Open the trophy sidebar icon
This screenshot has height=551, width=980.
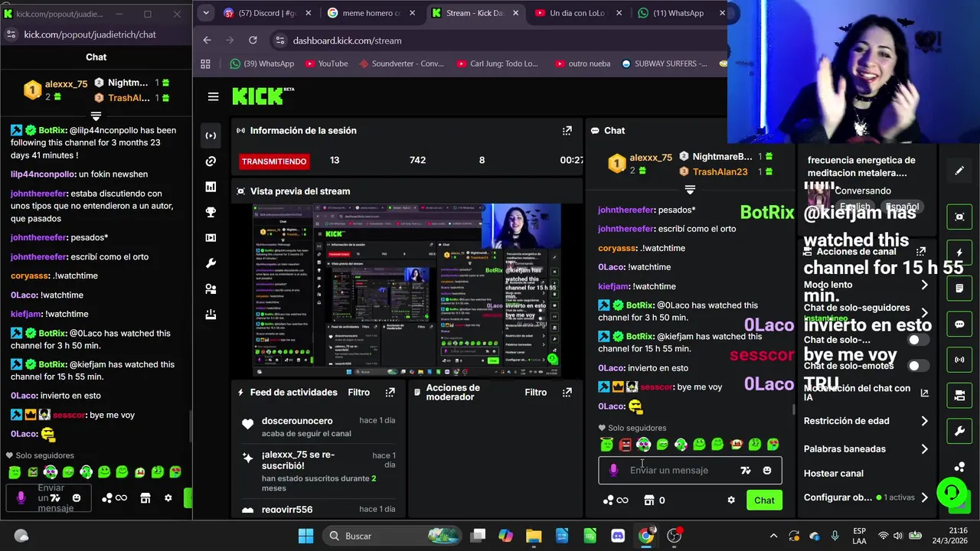(x=211, y=212)
